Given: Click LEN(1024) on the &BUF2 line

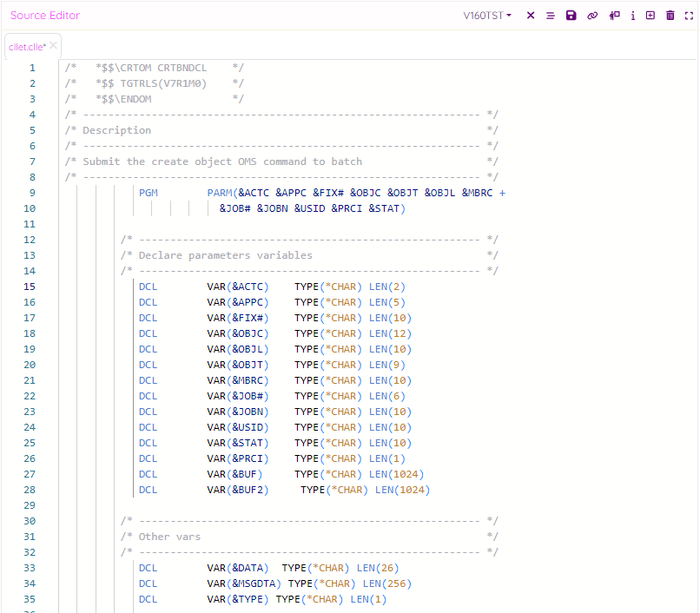Looking at the screenshot, I should click(x=402, y=490).
